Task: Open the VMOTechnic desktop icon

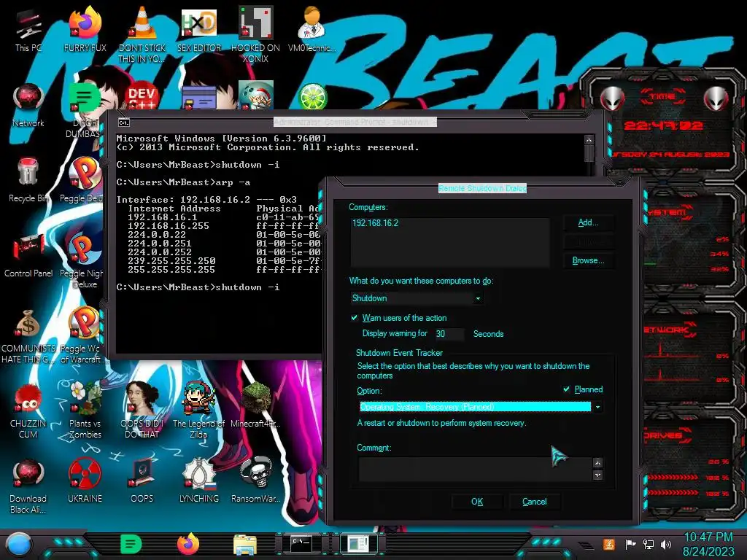Action: (312, 29)
